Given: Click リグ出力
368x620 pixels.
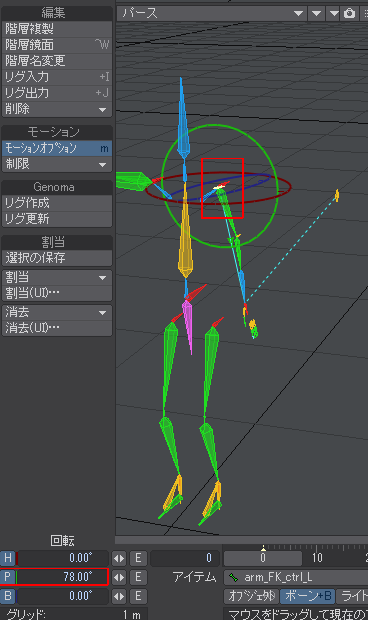Looking at the screenshot, I should pos(57,93).
